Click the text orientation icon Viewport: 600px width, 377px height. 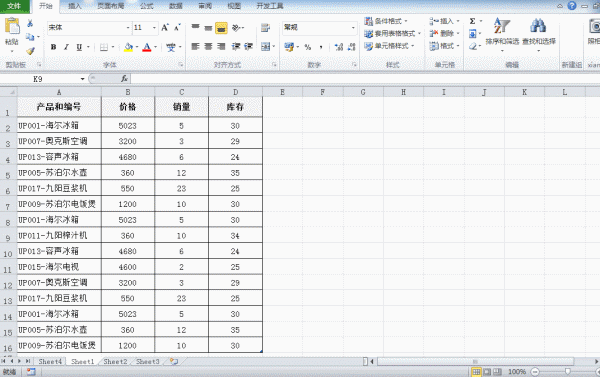(236, 28)
